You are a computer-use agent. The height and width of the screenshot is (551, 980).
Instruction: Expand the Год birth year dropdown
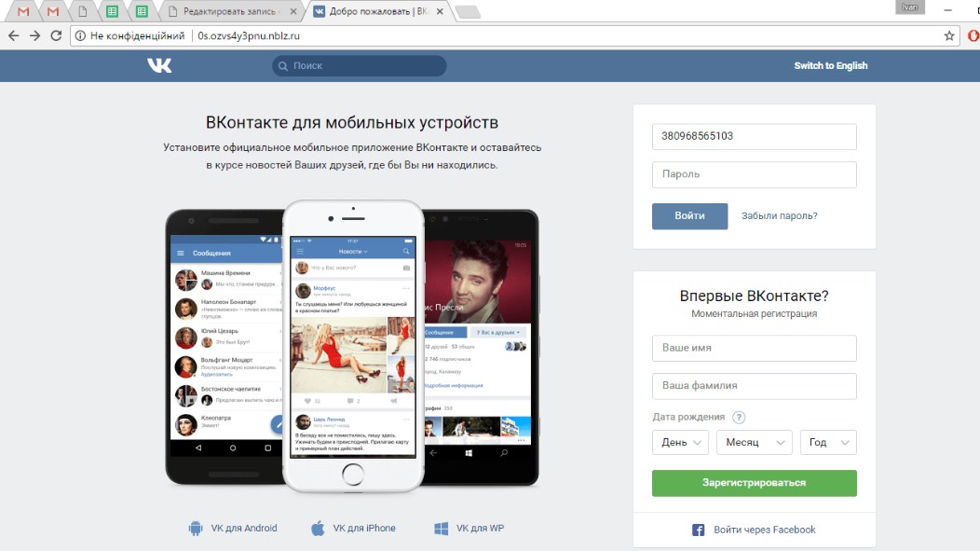coord(828,442)
